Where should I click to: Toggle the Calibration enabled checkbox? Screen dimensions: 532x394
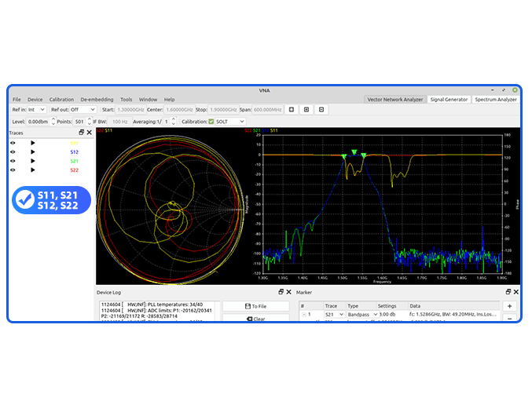click(x=210, y=122)
